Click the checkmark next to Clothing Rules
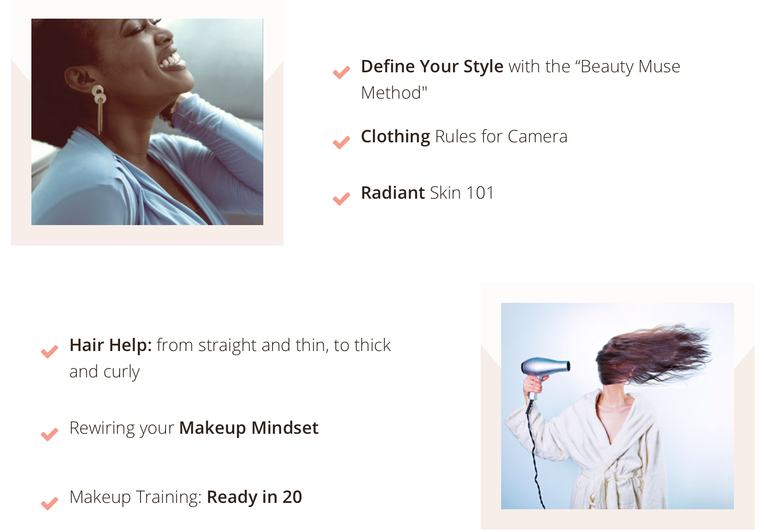The image size is (764, 532). (x=342, y=142)
